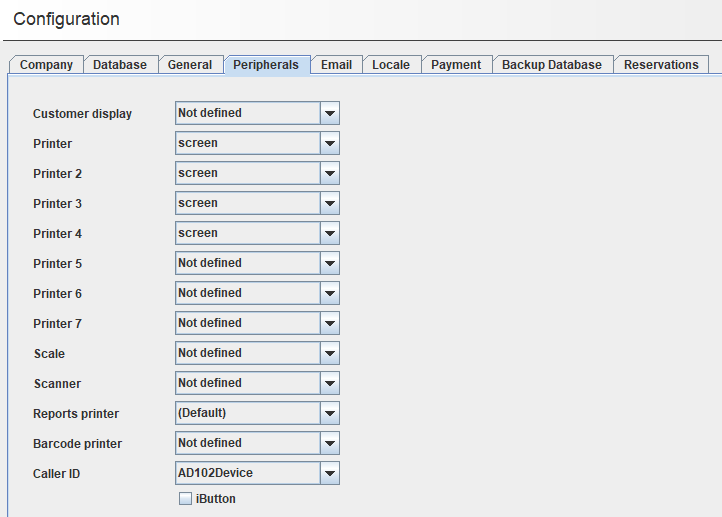The image size is (722, 517).
Task: Enable the iButton checkbox
Action: coord(185,499)
